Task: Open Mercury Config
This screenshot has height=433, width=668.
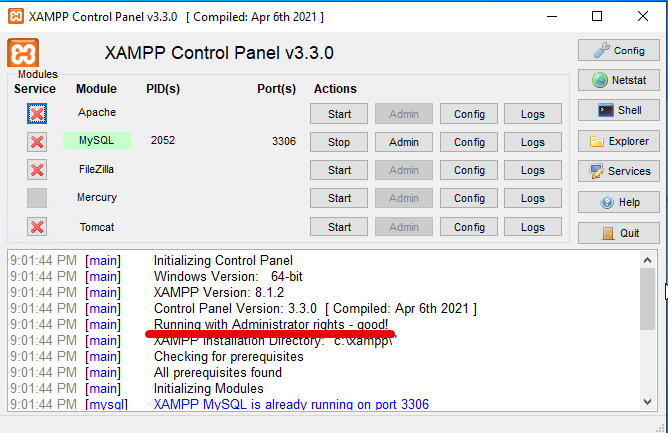Action: coord(469,198)
